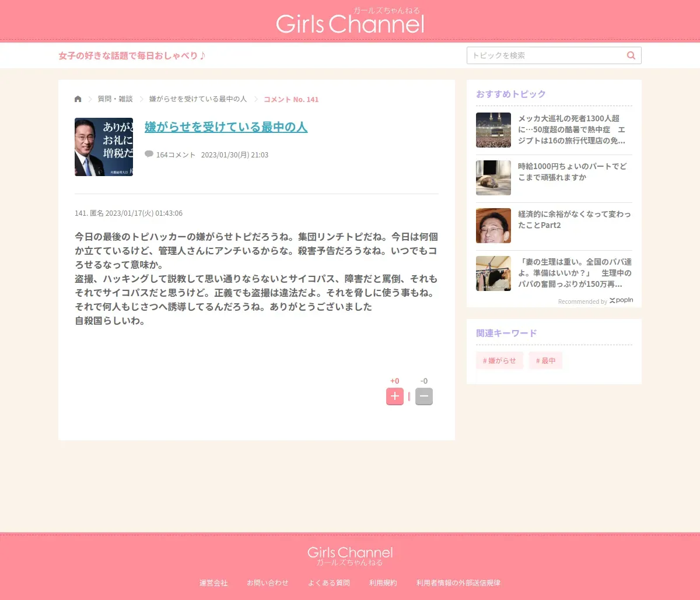The height and width of the screenshot is (600, 700).
Task: Click tagline 女子の好きな話題で毎日おしゃべり♪
Action: (x=132, y=55)
